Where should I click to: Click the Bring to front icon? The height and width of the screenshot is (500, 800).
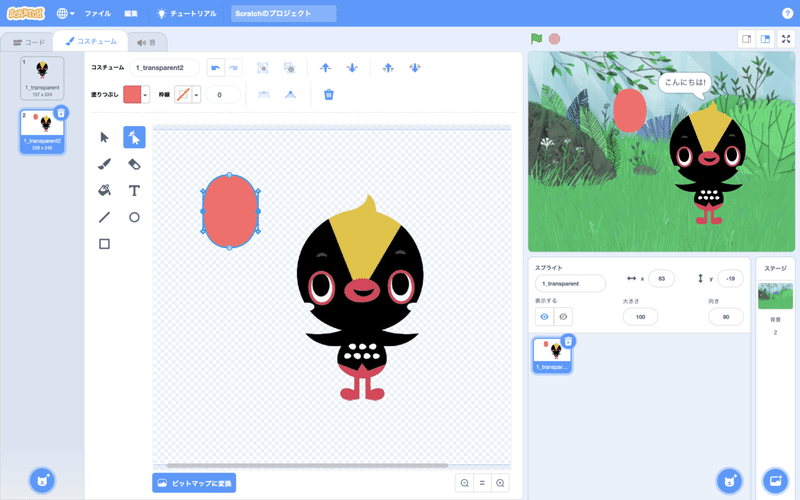(388, 68)
